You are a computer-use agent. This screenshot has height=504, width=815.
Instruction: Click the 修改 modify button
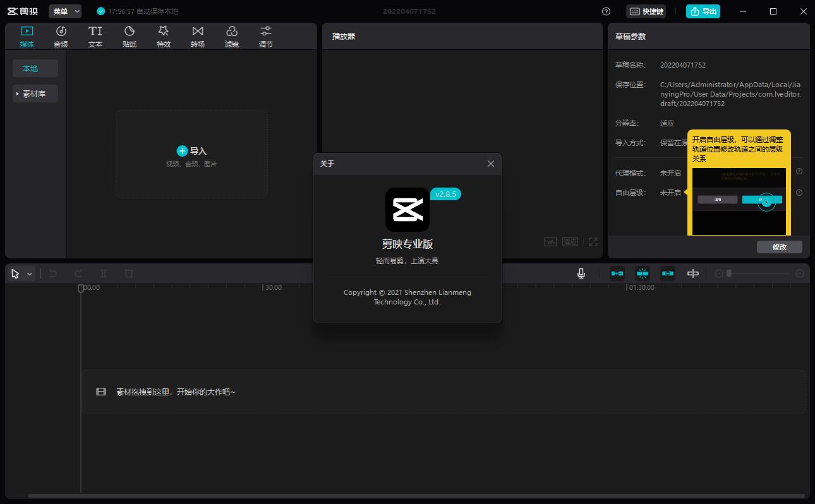click(780, 247)
